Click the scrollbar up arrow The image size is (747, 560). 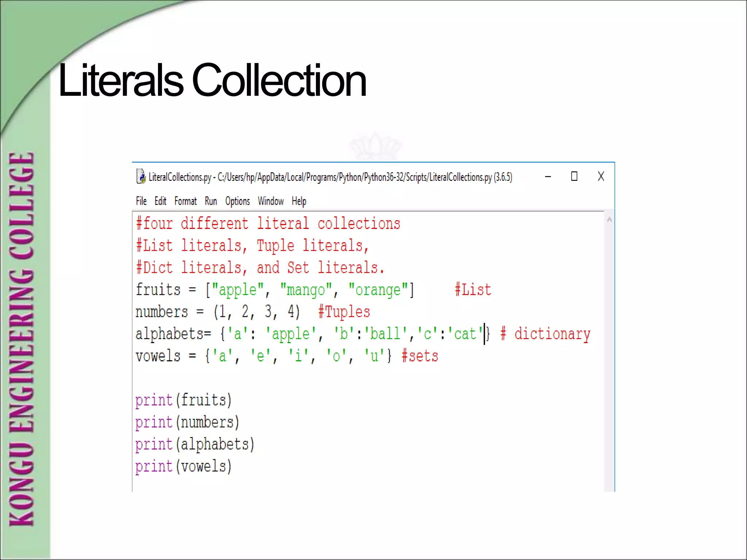coord(609,220)
